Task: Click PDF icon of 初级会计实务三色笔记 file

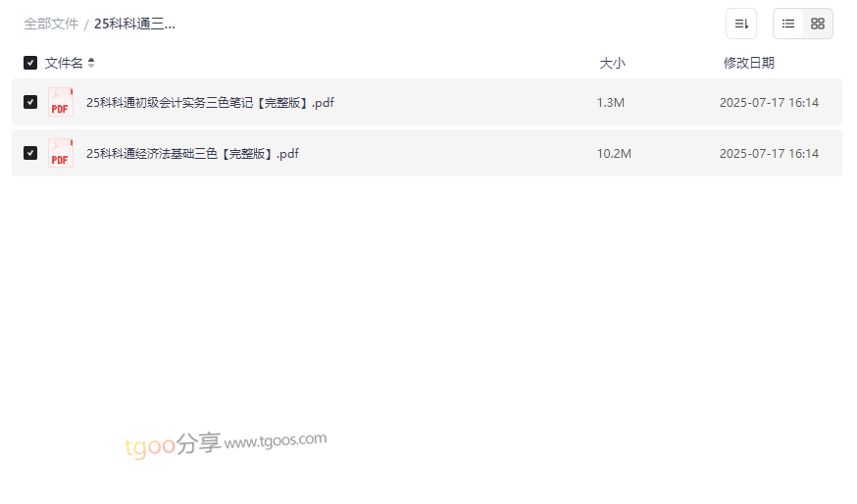Action: click(x=61, y=102)
